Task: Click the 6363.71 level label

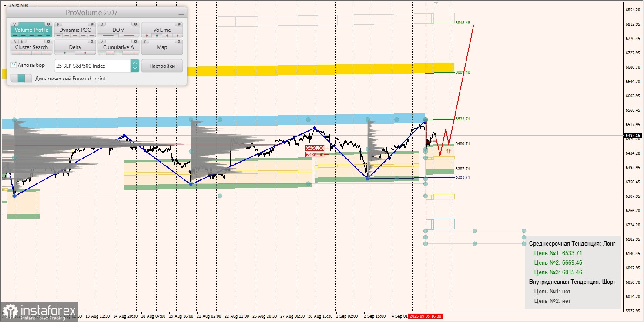Action: pyautogui.click(x=463, y=177)
